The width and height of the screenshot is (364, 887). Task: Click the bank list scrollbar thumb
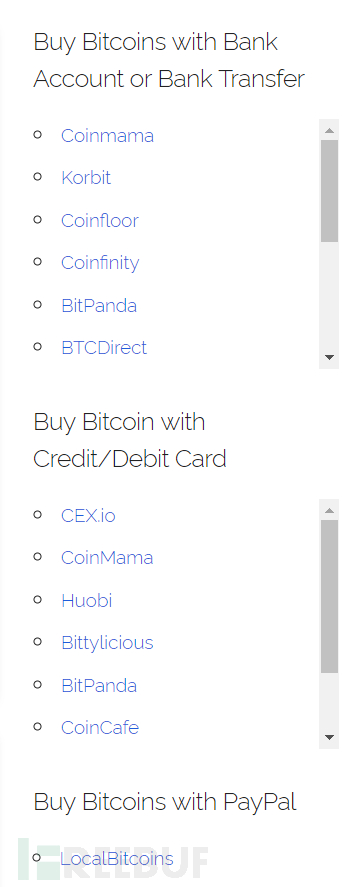pyautogui.click(x=329, y=191)
